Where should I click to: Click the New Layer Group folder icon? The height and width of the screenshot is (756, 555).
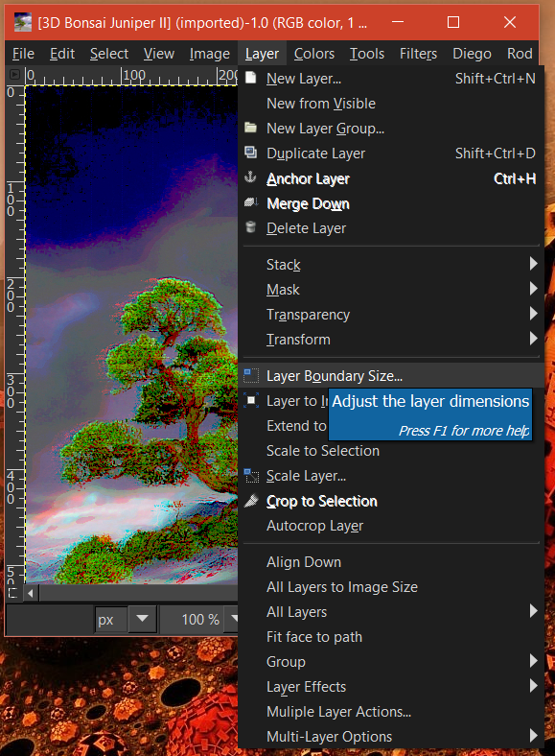coord(250,128)
